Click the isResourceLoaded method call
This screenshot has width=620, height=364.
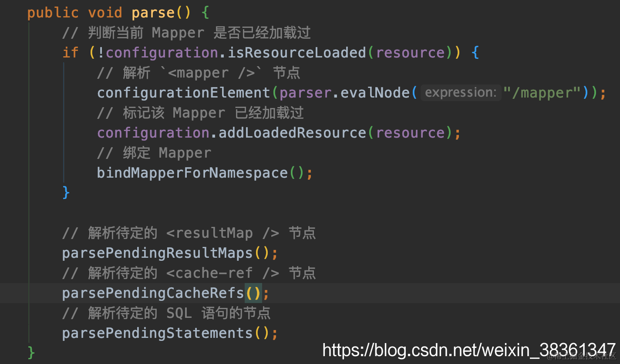(x=297, y=53)
